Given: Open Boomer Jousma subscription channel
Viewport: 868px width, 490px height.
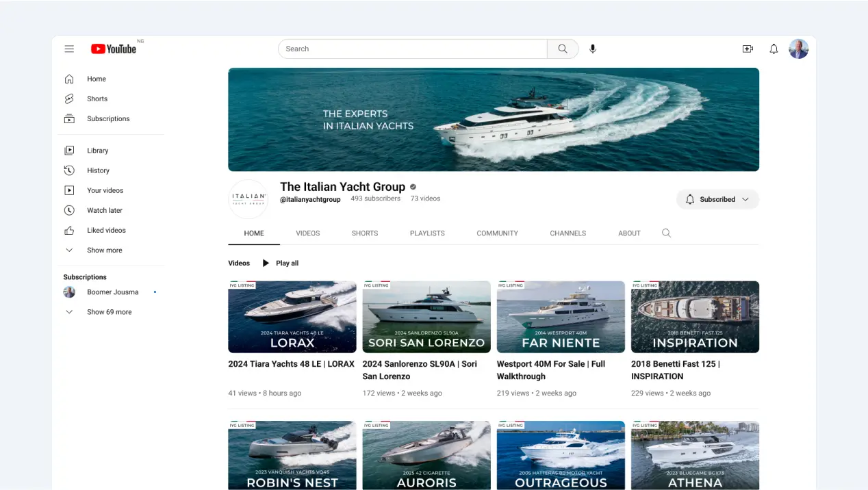Looking at the screenshot, I should click(x=112, y=292).
